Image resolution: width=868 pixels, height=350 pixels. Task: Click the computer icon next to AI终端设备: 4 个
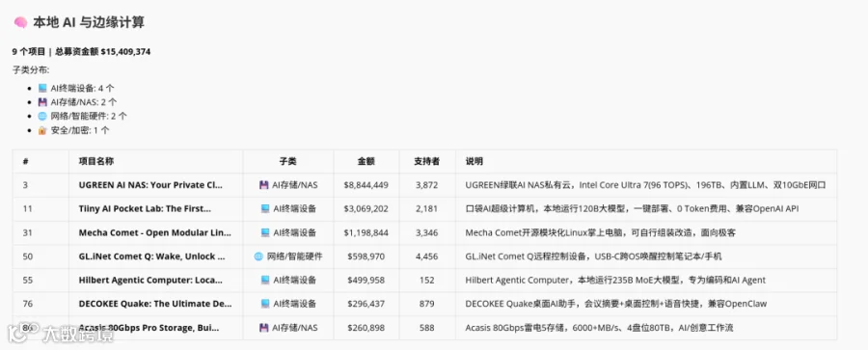(x=42, y=88)
